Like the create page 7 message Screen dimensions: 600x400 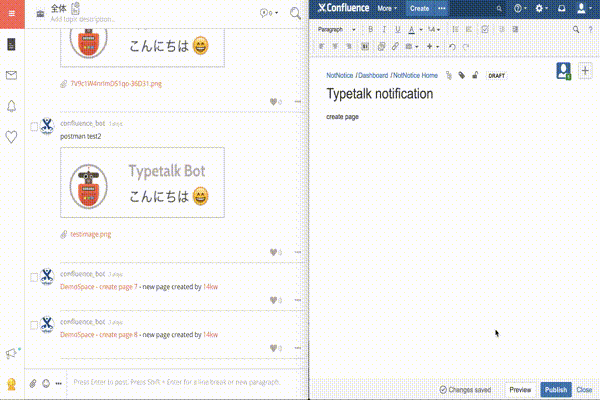tap(273, 300)
